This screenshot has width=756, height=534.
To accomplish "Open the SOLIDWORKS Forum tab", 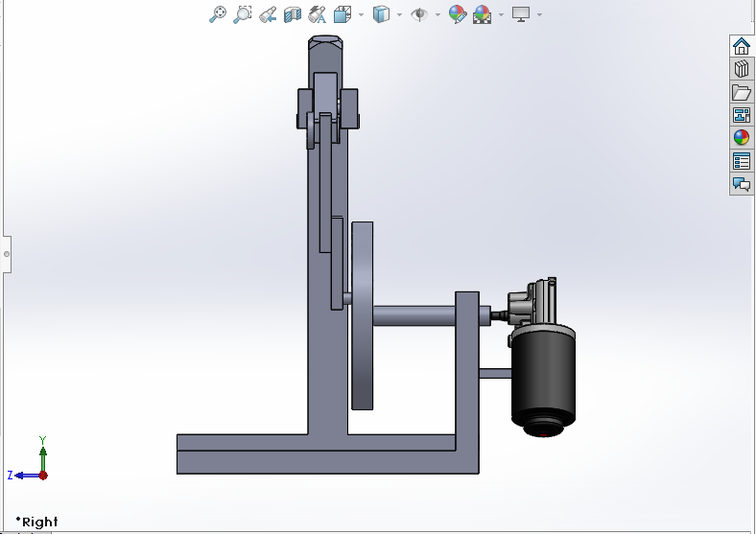I will (x=742, y=184).
